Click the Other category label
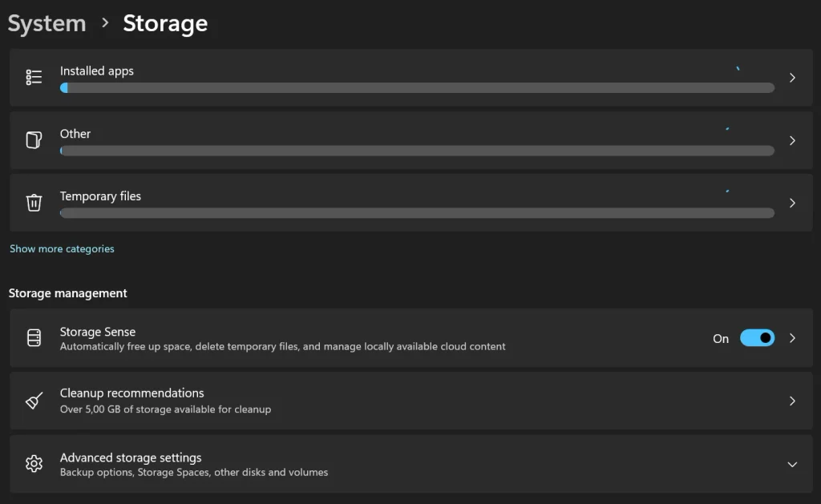 pyautogui.click(x=75, y=134)
